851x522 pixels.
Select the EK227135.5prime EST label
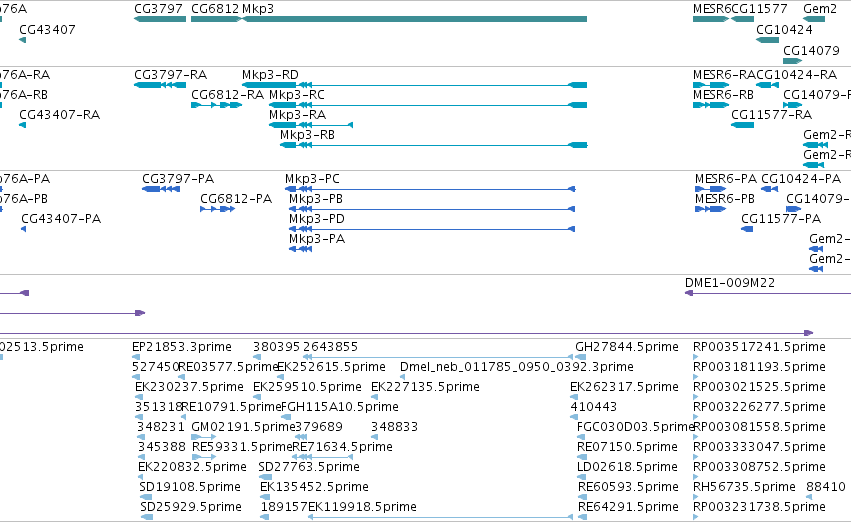point(426,387)
